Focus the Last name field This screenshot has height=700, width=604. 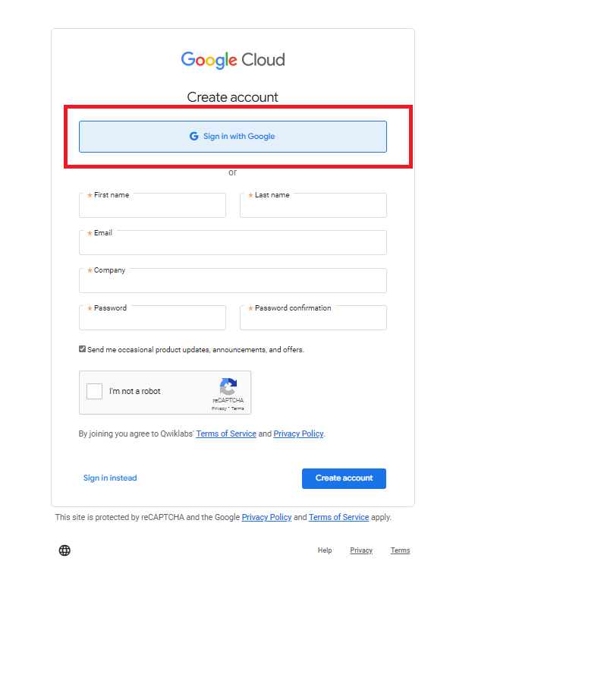313,205
